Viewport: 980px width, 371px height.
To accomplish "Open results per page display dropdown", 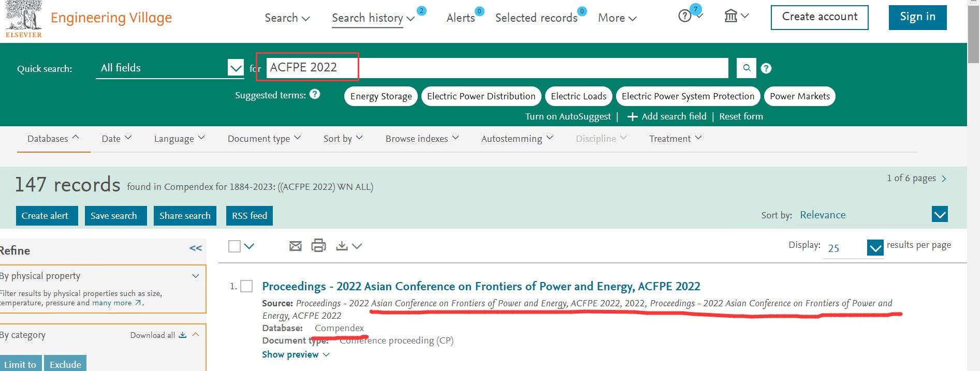I will click(x=875, y=248).
